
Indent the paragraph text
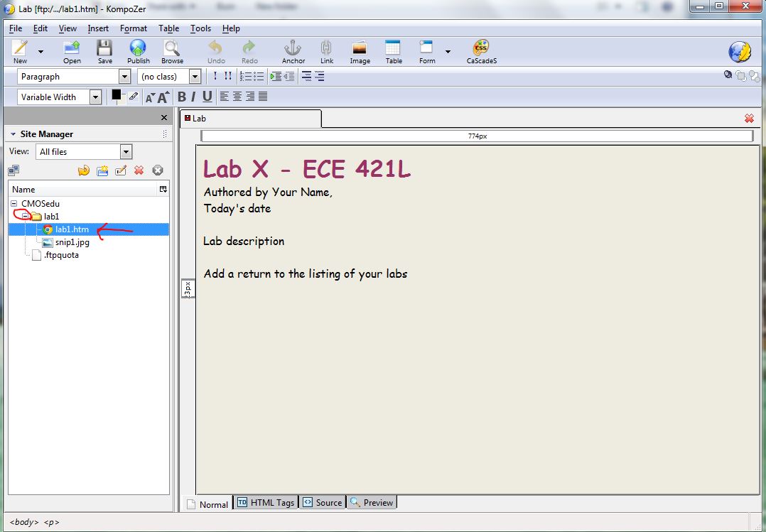pyautogui.click(x=276, y=77)
